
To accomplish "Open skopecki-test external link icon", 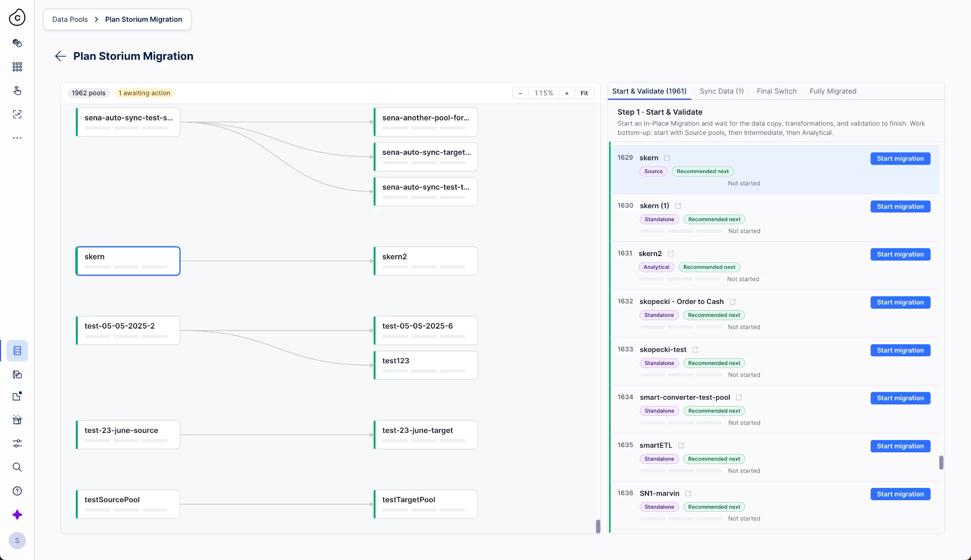I will tap(696, 349).
